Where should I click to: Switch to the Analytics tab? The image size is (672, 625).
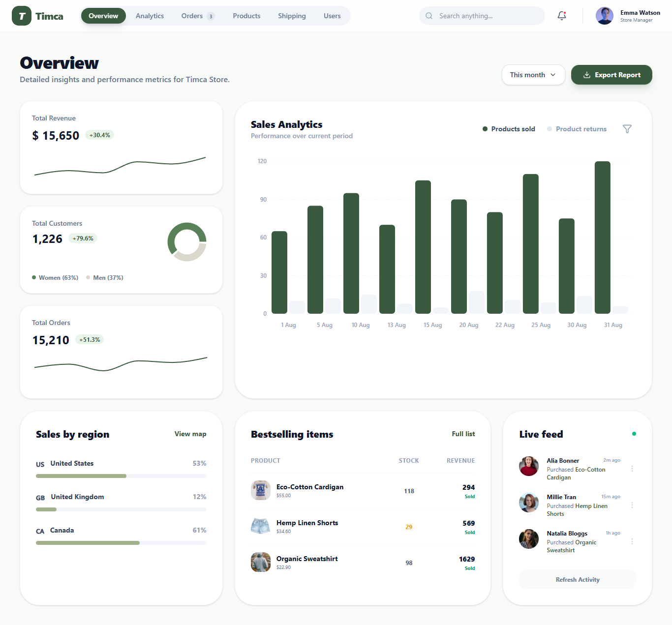click(x=150, y=16)
